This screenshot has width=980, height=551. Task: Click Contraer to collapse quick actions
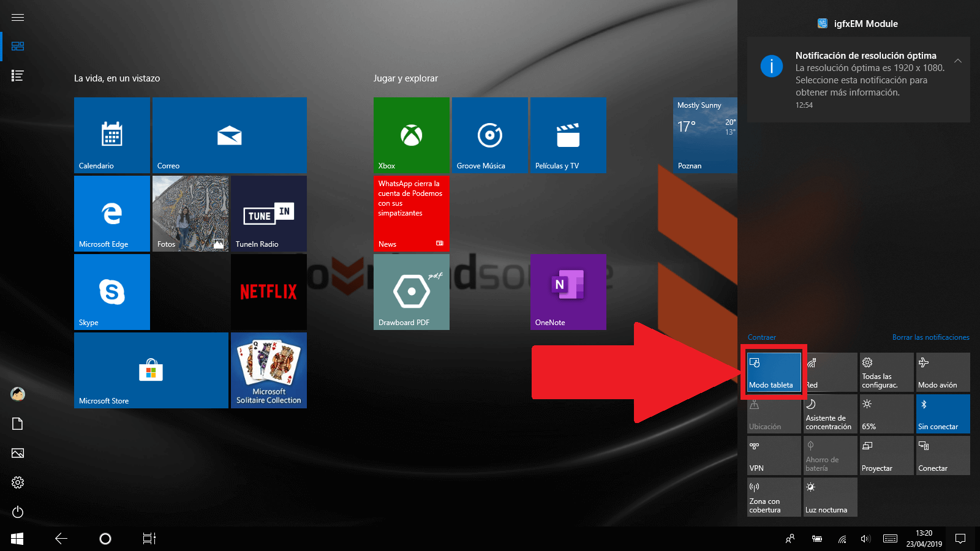[761, 337]
